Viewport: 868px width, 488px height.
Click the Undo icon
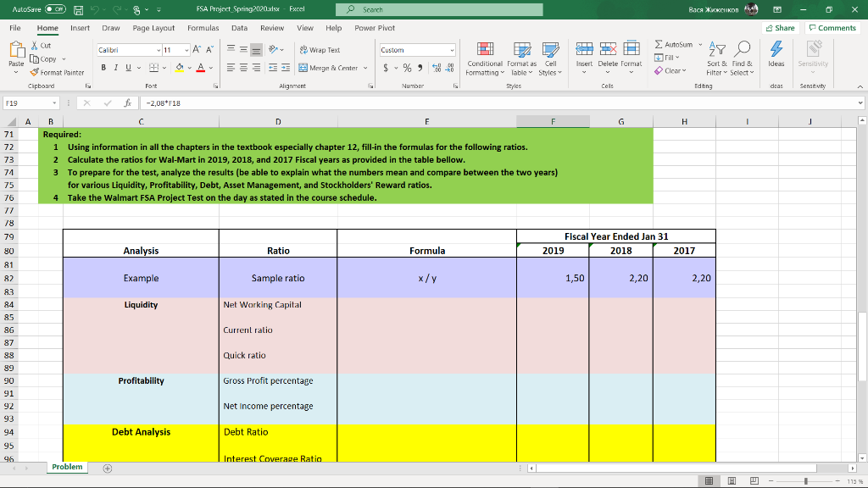(95, 9)
